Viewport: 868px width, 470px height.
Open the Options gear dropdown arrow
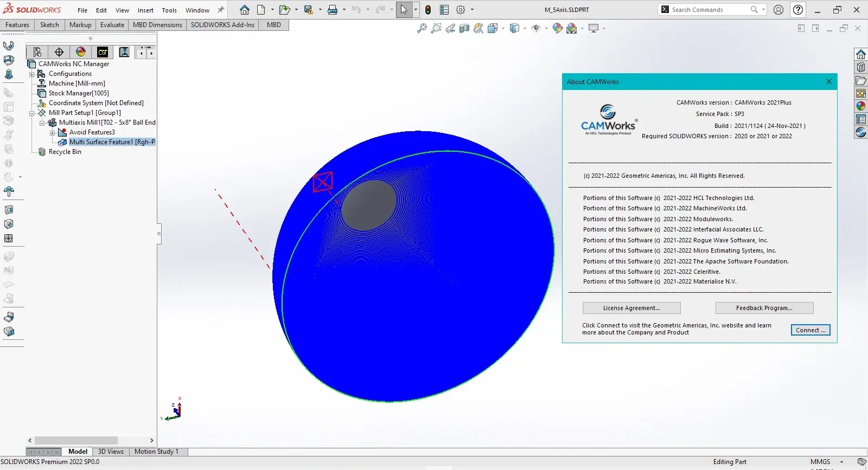(472, 10)
